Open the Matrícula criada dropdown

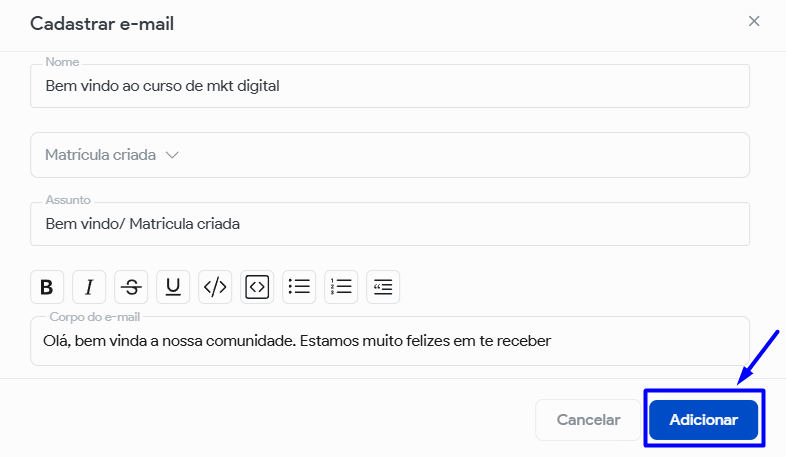pyautogui.click(x=390, y=155)
